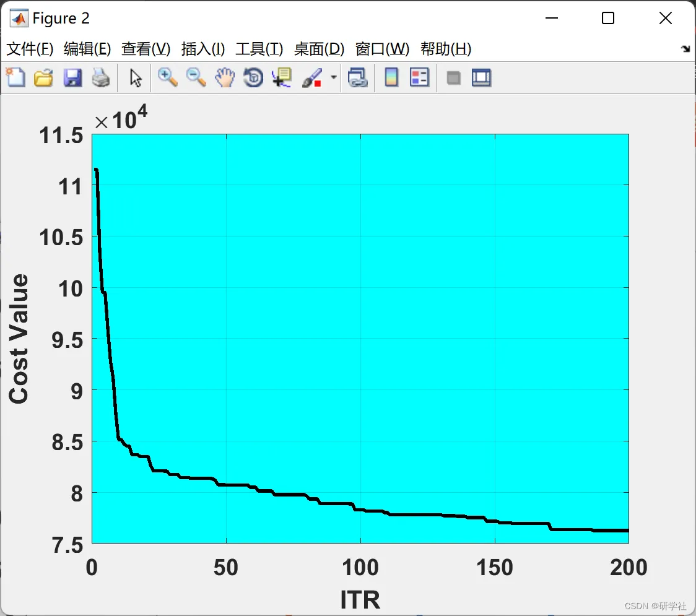Open the 桌面(D) menu
The height and width of the screenshot is (616, 696).
[319, 49]
